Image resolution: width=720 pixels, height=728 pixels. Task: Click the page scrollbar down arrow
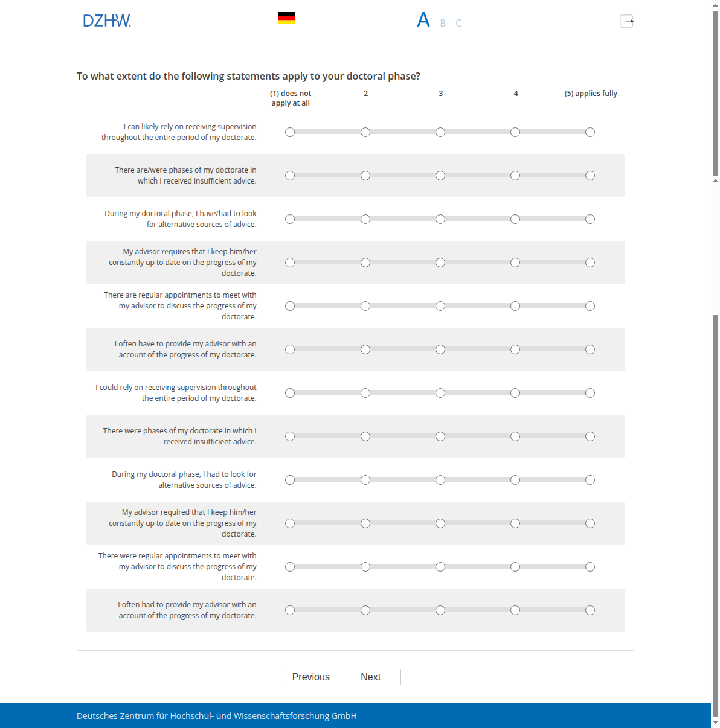715,723
